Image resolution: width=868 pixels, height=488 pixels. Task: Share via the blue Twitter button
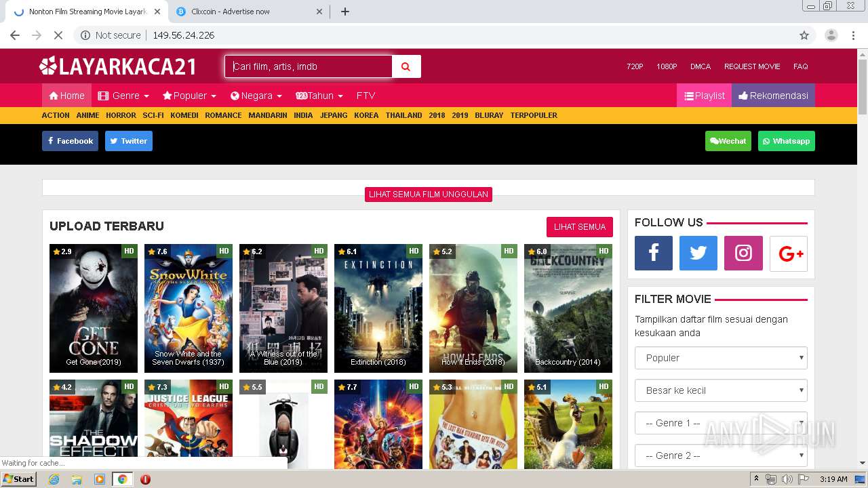tap(129, 141)
